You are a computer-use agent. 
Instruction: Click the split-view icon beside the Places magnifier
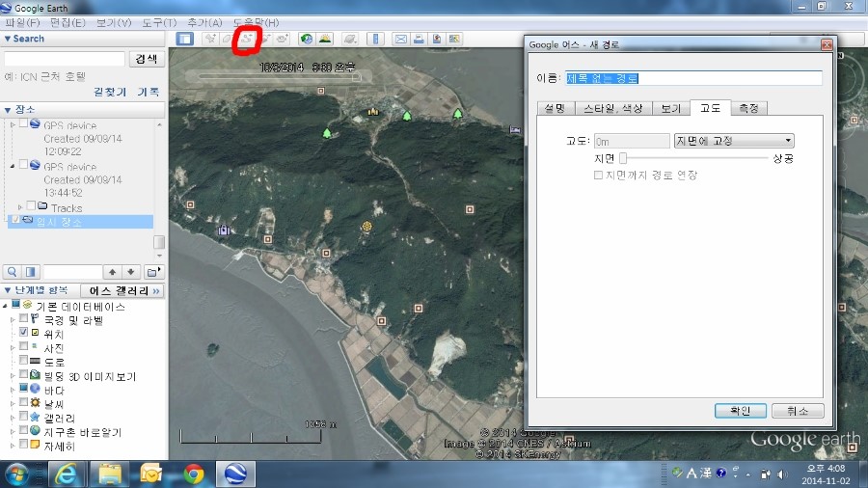click(x=31, y=272)
